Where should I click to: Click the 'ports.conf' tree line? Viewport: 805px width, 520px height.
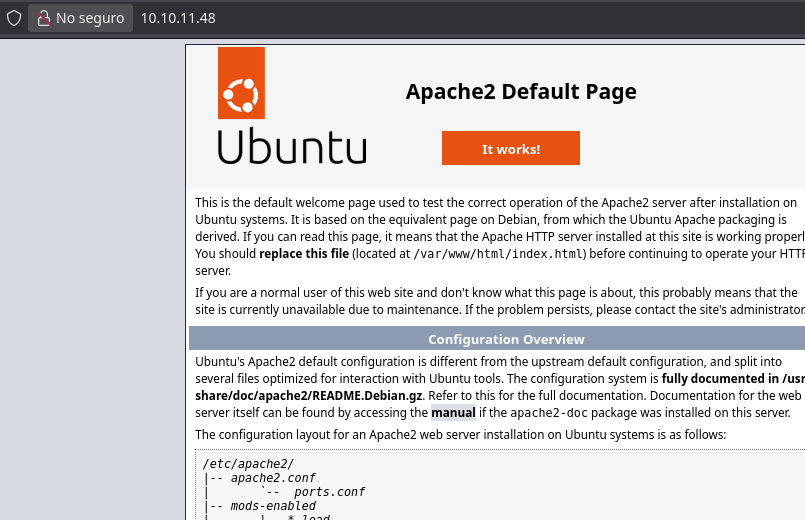click(329, 492)
